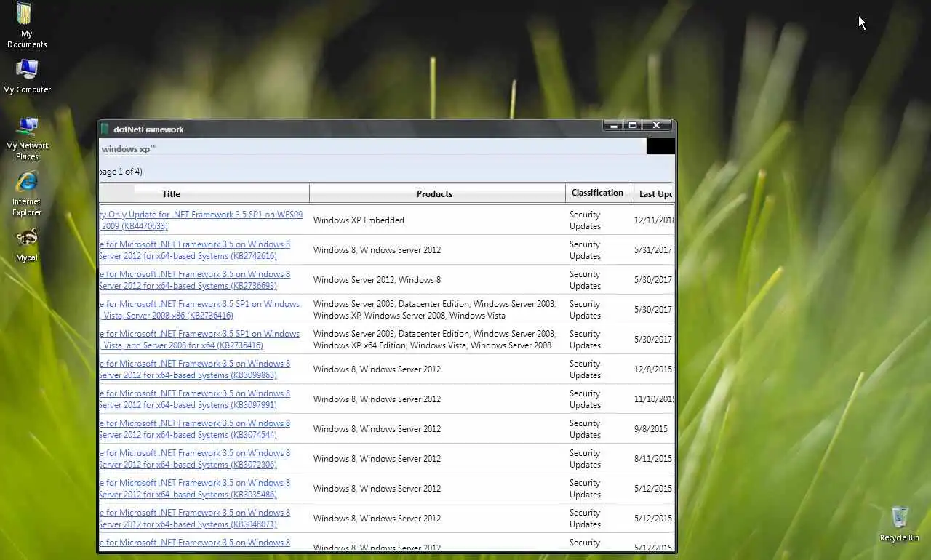Select the My Computer desktop icon
The height and width of the screenshot is (560, 931).
coord(27,76)
